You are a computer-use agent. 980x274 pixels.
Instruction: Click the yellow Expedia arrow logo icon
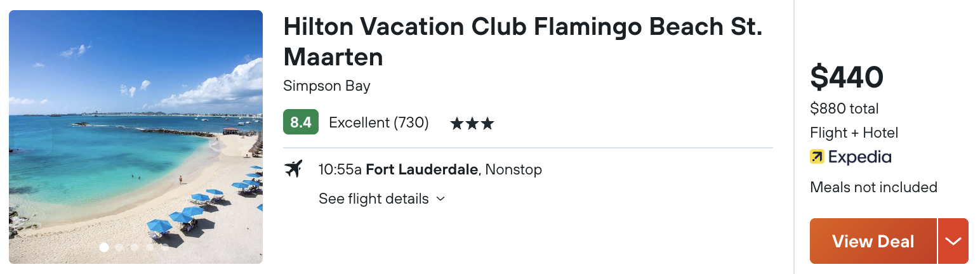(x=817, y=157)
